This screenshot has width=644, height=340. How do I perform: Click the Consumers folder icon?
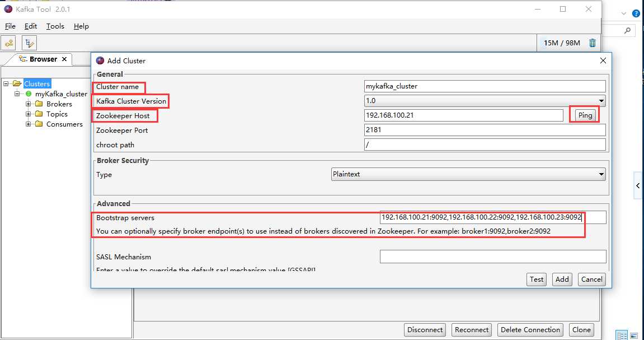(x=39, y=124)
